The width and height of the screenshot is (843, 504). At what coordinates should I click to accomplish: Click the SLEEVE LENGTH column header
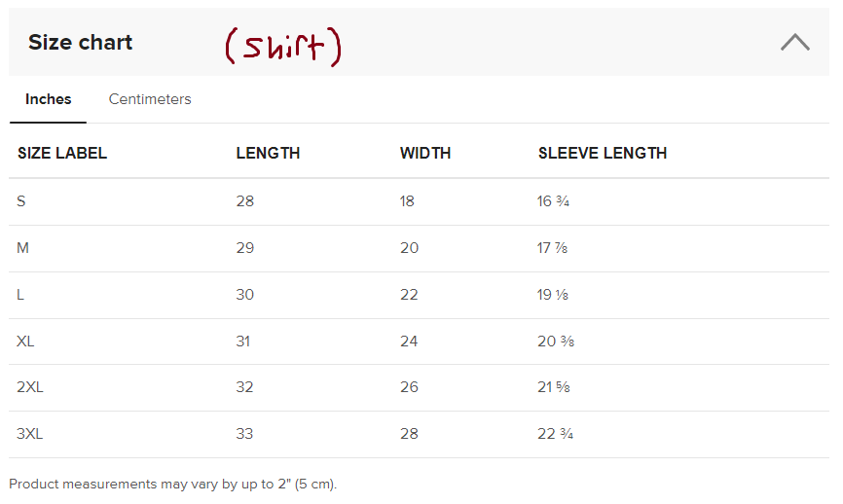(x=603, y=153)
